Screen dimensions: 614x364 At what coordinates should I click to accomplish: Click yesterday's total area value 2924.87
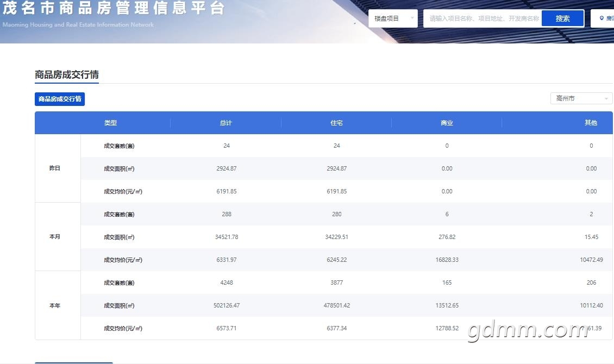coord(227,168)
